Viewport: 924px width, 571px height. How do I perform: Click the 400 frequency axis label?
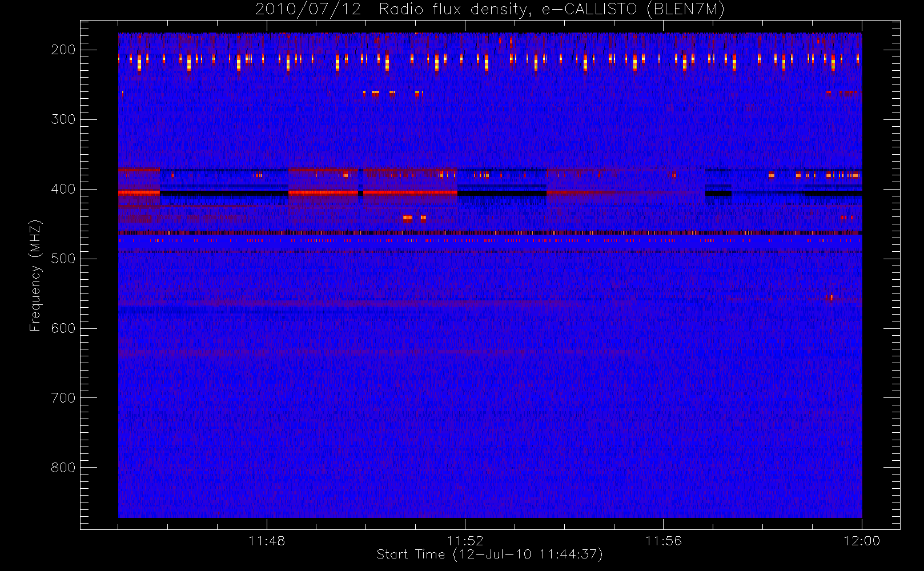pos(63,189)
